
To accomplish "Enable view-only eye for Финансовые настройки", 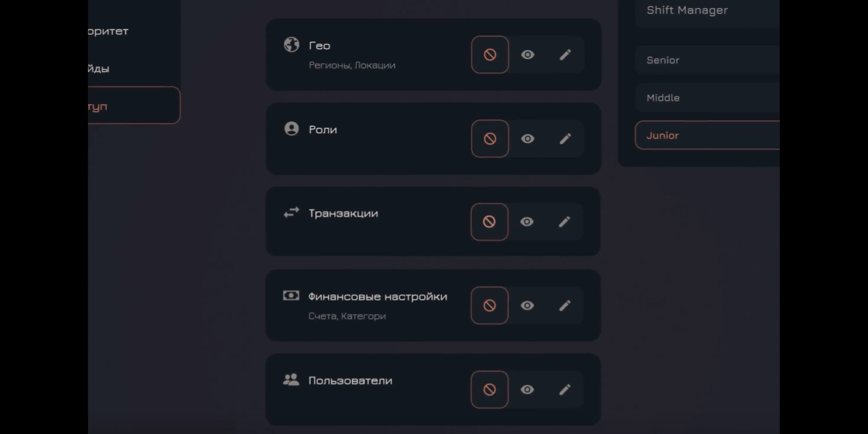I will pyautogui.click(x=527, y=305).
